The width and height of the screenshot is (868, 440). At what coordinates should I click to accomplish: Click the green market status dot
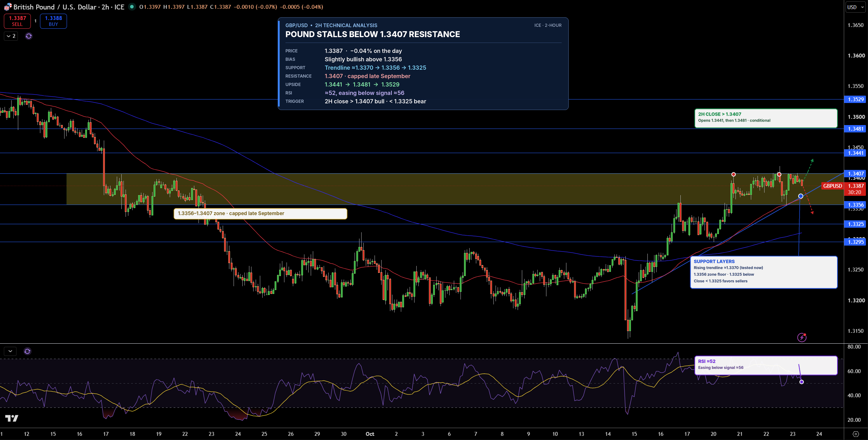(132, 7)
